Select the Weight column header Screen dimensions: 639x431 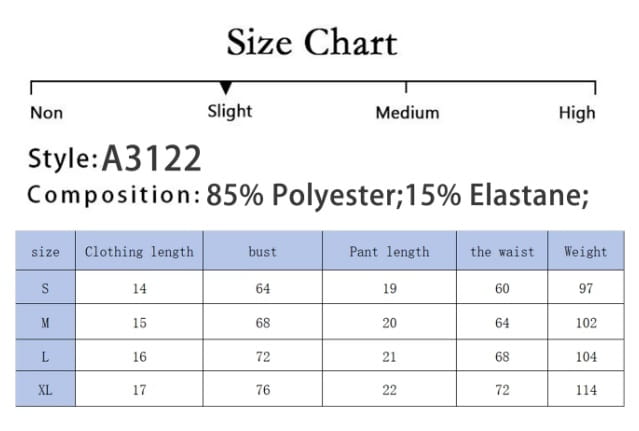585,252
